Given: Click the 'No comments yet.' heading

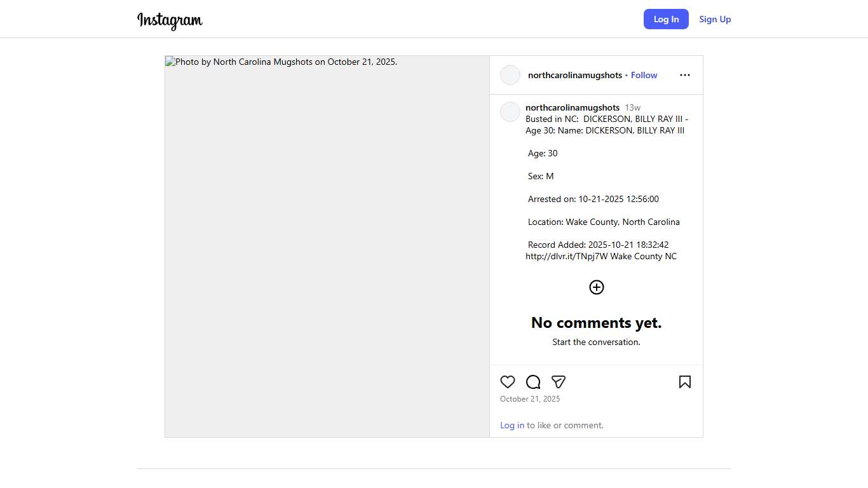Looking at the screenshot, I should pyautogui.click(x=596, y=323).
